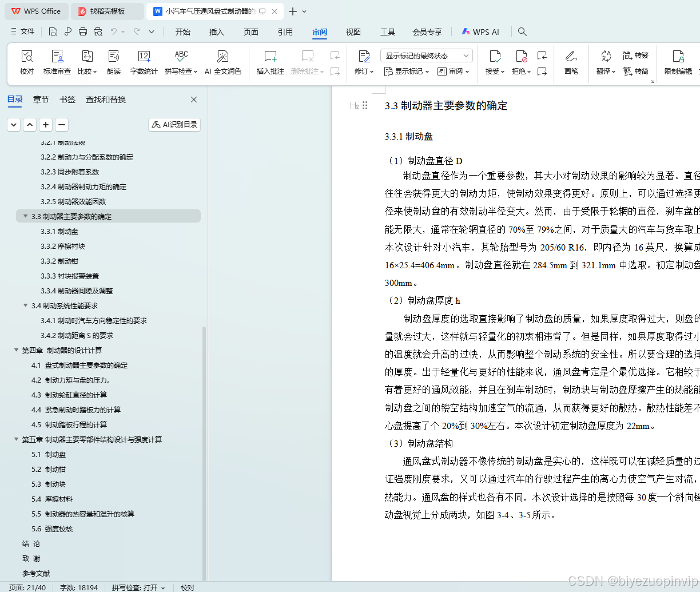Click the Save icon in quick toolbar
The image size is (700, 592).
pos(53,31)
